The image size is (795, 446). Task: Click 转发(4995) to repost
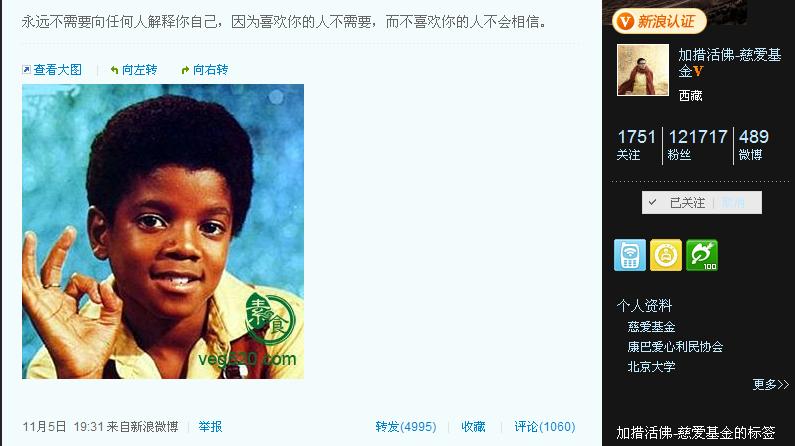(406, 427)
